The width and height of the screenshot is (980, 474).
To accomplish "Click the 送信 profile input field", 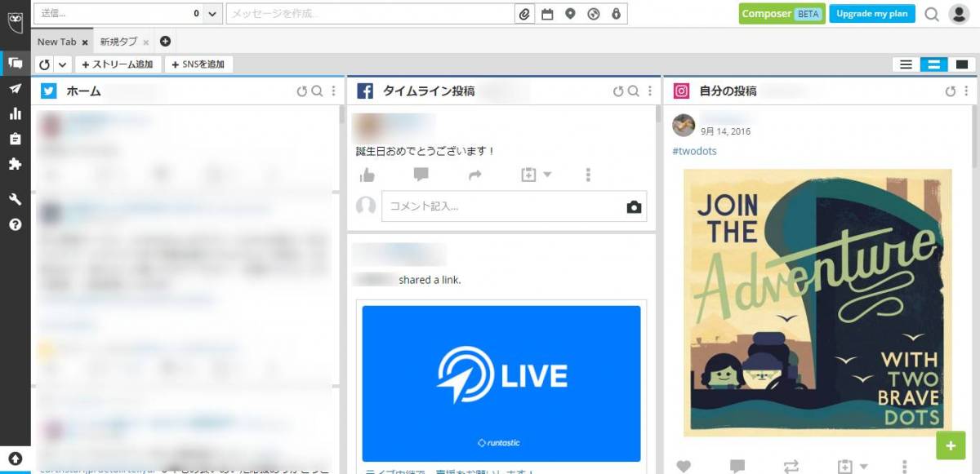I will 118,14.
